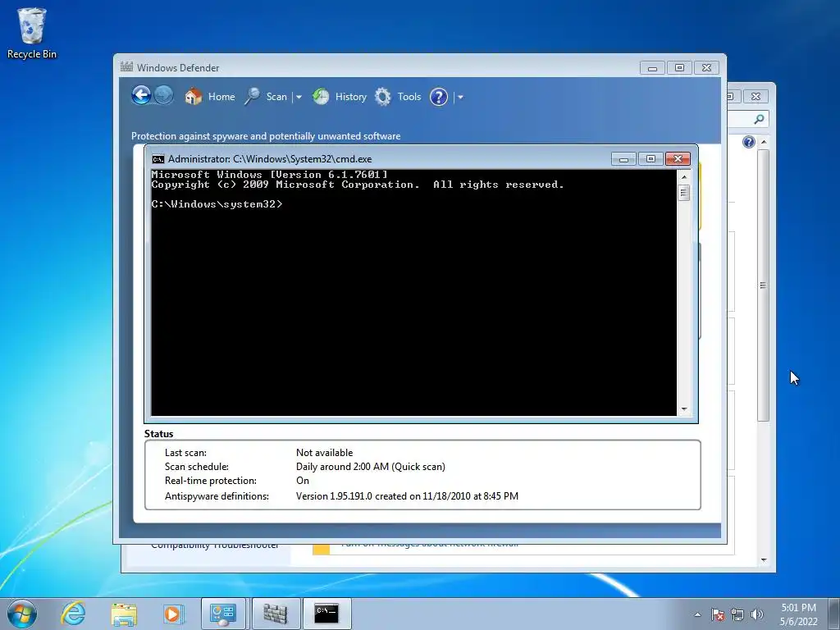The width and height of the screenshot is (840, 630).
Task: Open Windows Media Player from taskbar
Action: [x=173, y=614]
